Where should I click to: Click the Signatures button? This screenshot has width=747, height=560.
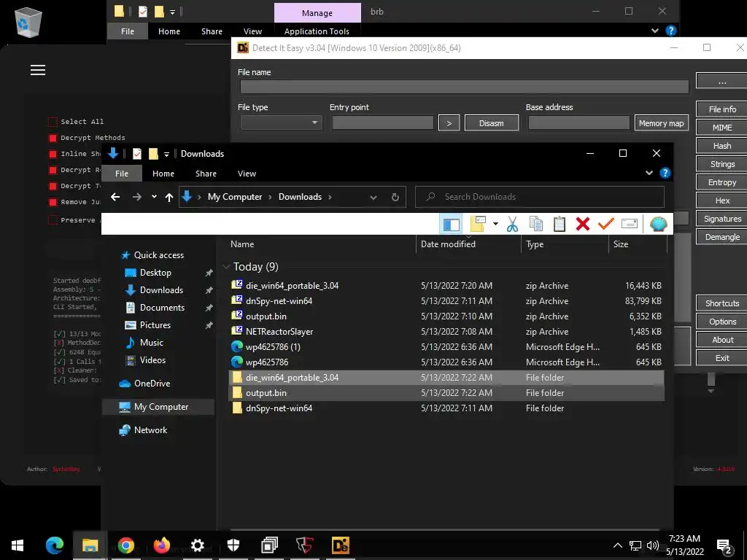(x=721, y=219)
